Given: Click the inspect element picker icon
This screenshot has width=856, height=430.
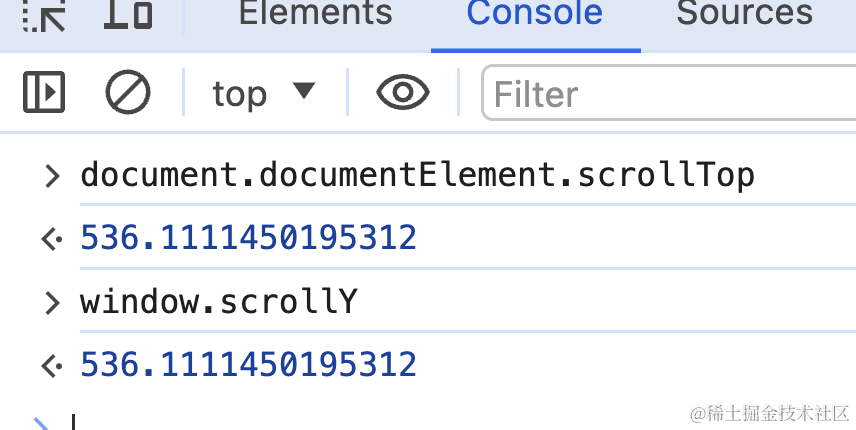Looking at the screenshot, I should [43, 14].
